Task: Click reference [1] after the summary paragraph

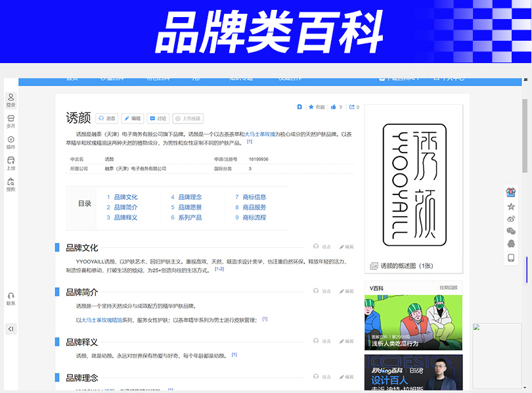Action: pyautogui.click(x=250, y=142)
